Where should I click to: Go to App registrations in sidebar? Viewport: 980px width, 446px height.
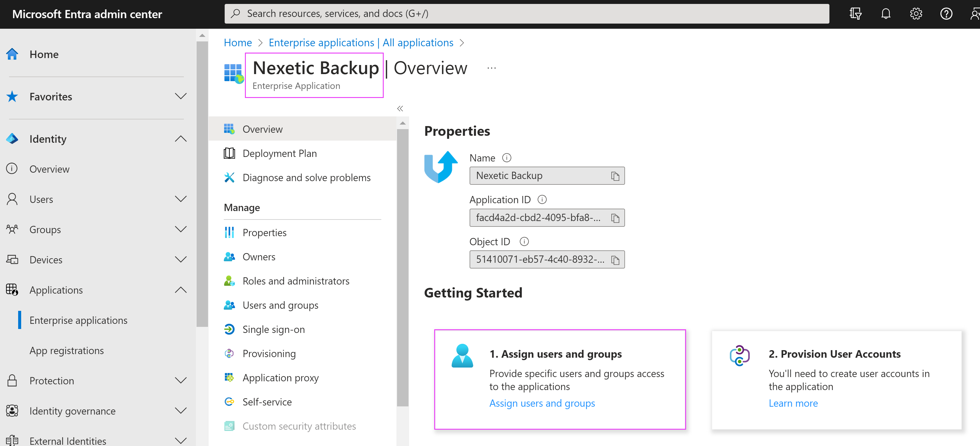pyautogui.click(x=67, y=350)
